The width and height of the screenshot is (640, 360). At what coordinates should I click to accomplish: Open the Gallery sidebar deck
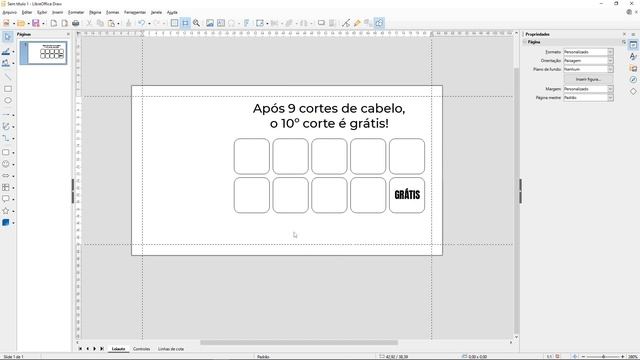633,68
